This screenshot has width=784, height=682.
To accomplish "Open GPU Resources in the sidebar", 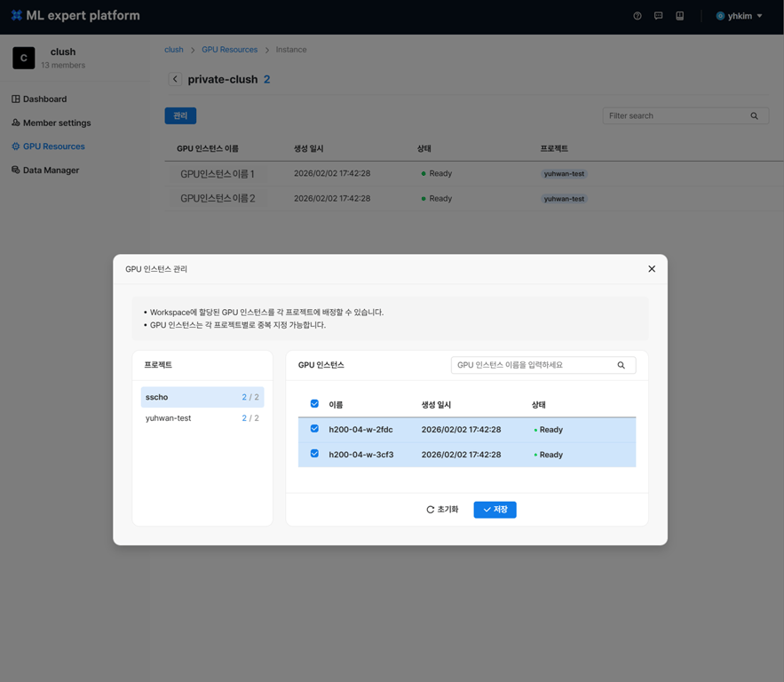I will click(x=54, y=147).
